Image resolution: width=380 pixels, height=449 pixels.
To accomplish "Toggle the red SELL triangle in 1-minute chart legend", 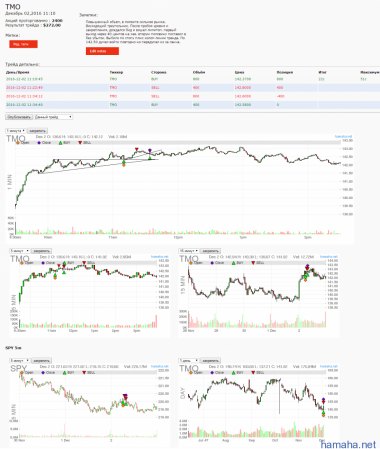I will (85, 143).
